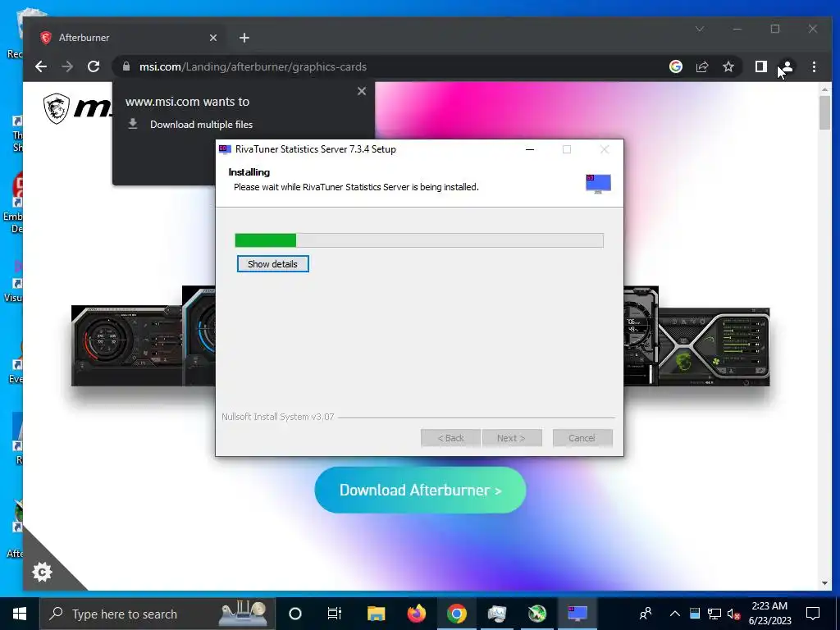Open File Explorer from taskbar

pos(376,614)
